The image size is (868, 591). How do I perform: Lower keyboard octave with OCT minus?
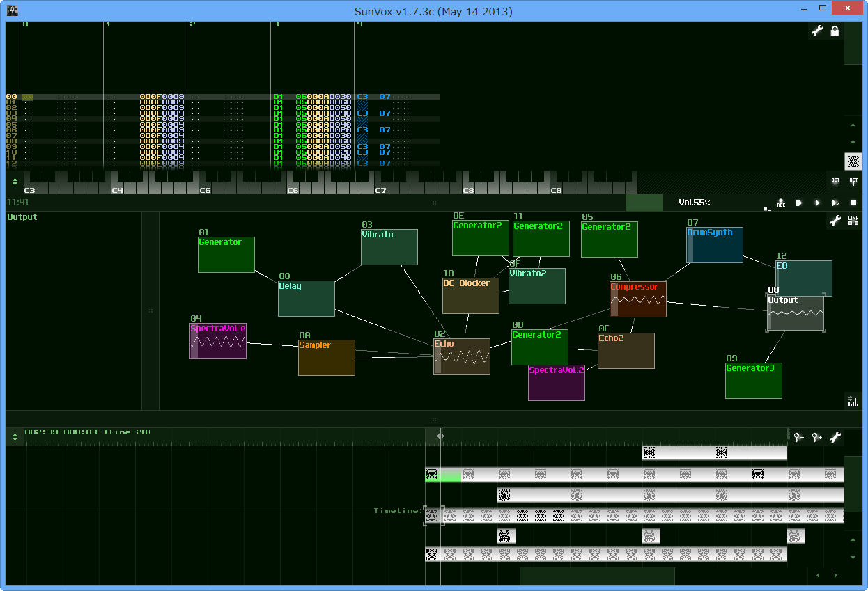coord(835,181)
